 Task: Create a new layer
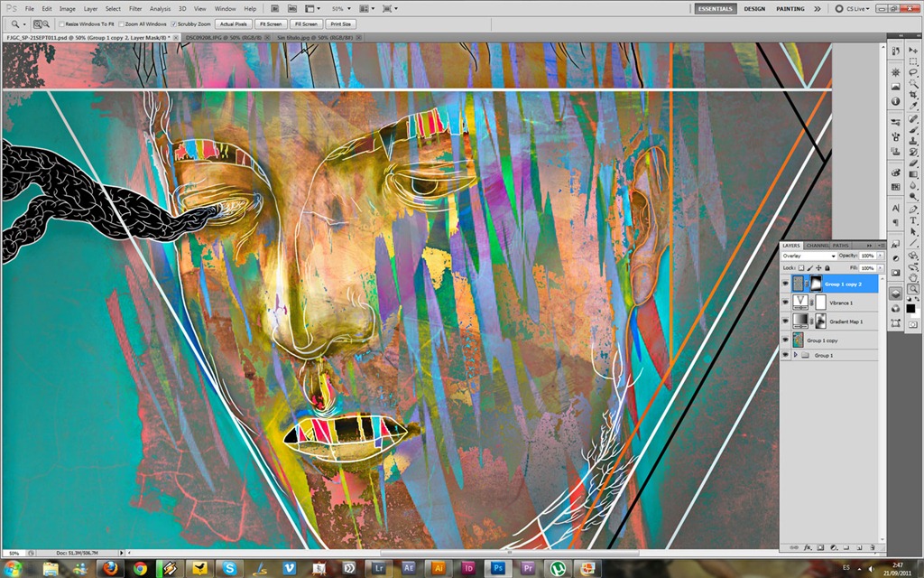859,547
